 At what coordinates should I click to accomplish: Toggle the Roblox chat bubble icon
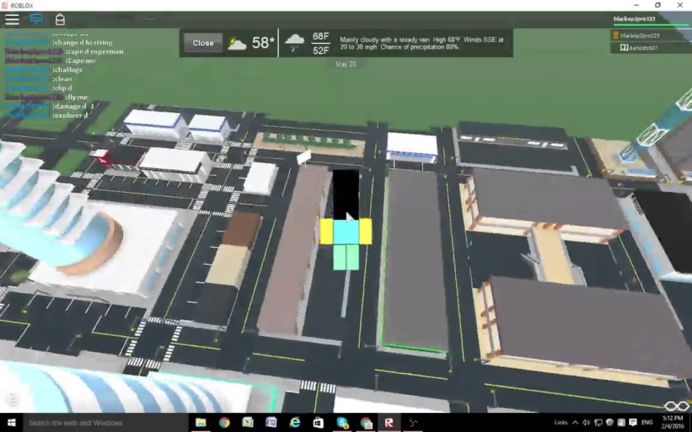36,19
